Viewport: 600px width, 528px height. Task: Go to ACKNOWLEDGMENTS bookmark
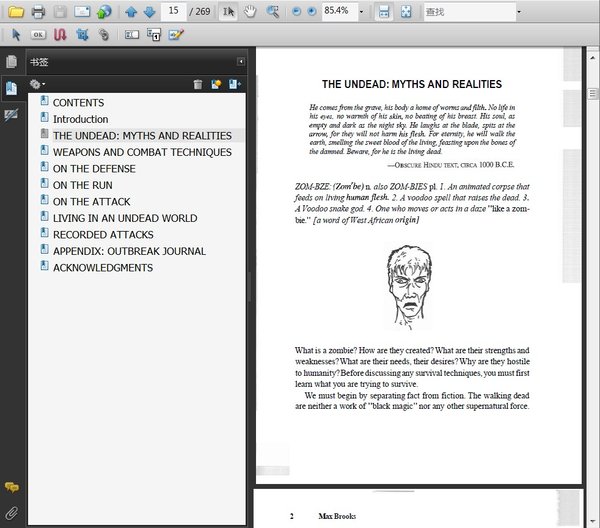pos(103,268)
